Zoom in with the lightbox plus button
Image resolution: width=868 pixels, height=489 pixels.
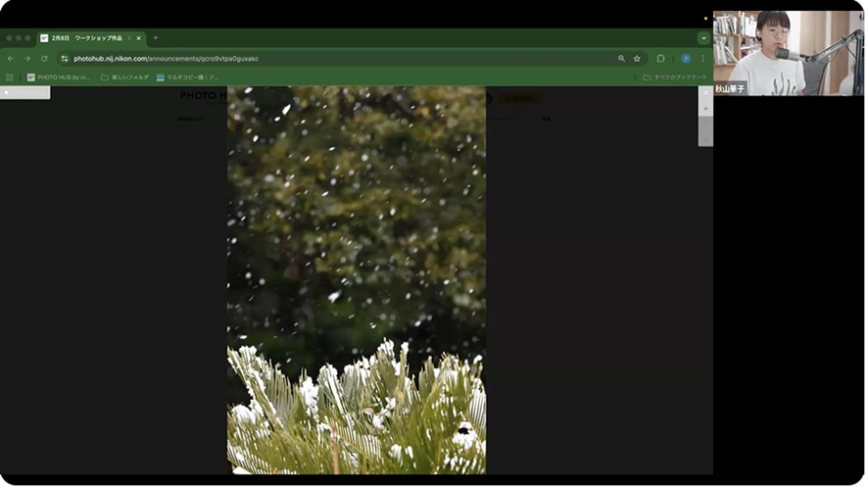[x=705, y=109]
